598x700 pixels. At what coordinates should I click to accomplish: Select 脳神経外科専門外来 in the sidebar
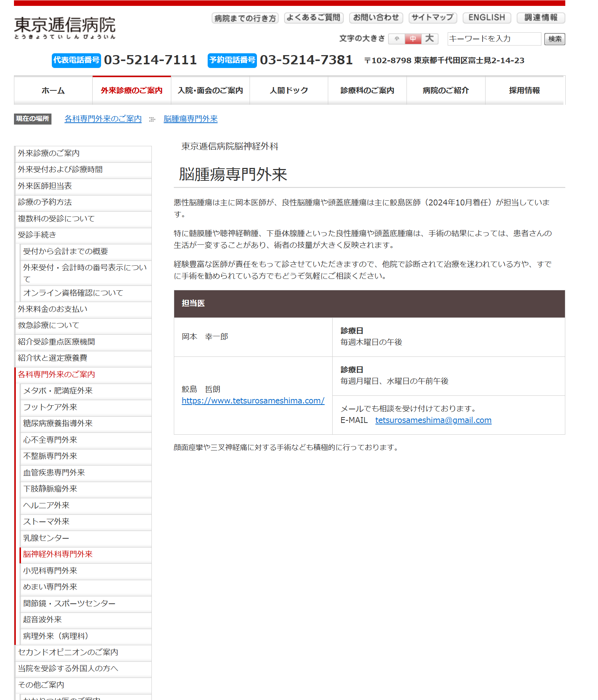pos(58,554)
